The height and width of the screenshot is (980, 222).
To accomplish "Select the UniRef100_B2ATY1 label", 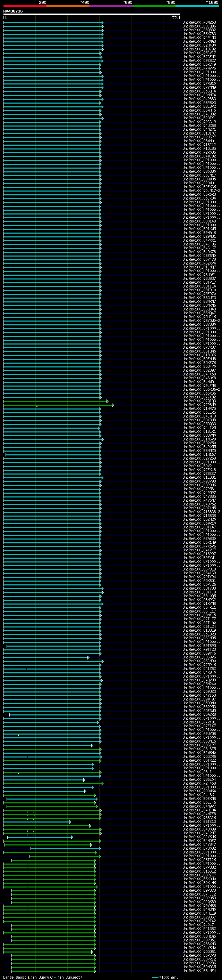I will click(x=199, y=118).
